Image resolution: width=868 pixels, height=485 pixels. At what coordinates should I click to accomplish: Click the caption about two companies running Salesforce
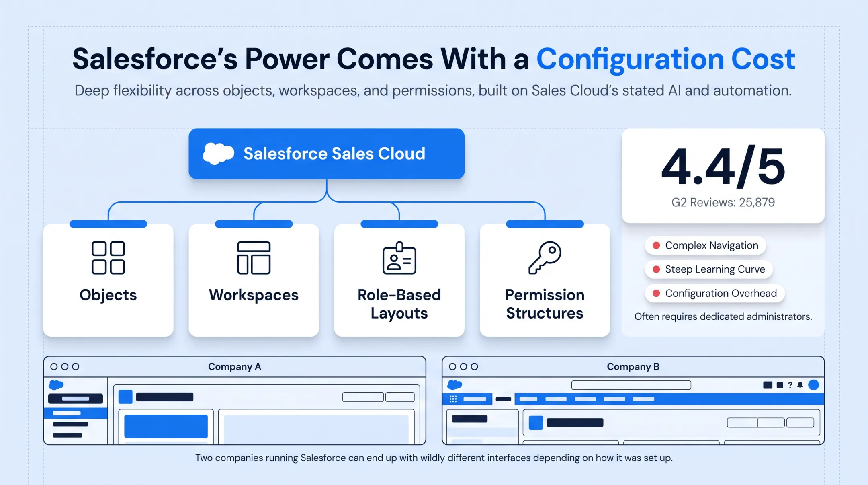click(434, 458)
